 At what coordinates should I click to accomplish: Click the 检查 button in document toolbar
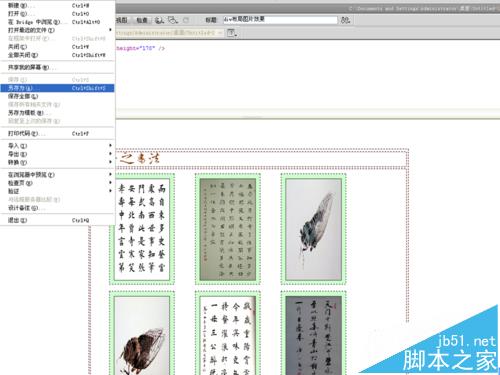(142, 20)
